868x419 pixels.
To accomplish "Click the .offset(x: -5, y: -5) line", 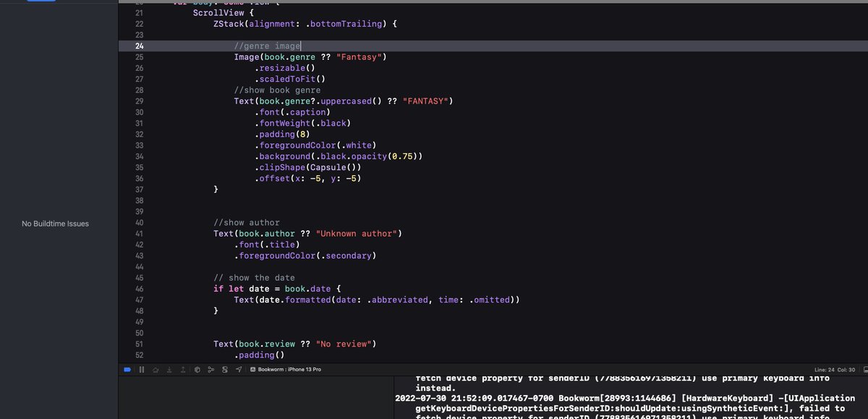I will tap(307, 179).
